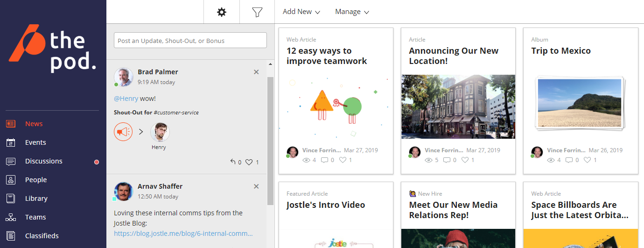Click "9:19 AM today" timestamp
644x248 pixels.
pos(156,82)
